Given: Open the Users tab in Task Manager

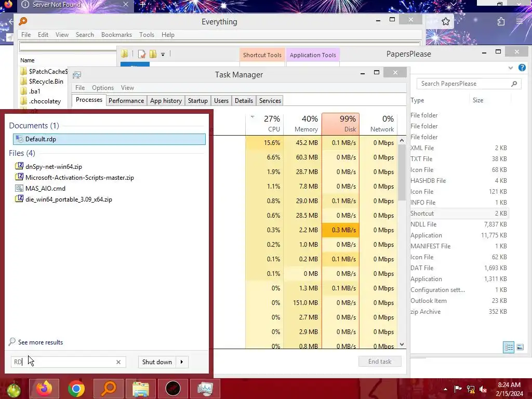Looking at the screenshot, I should point(221,101).
